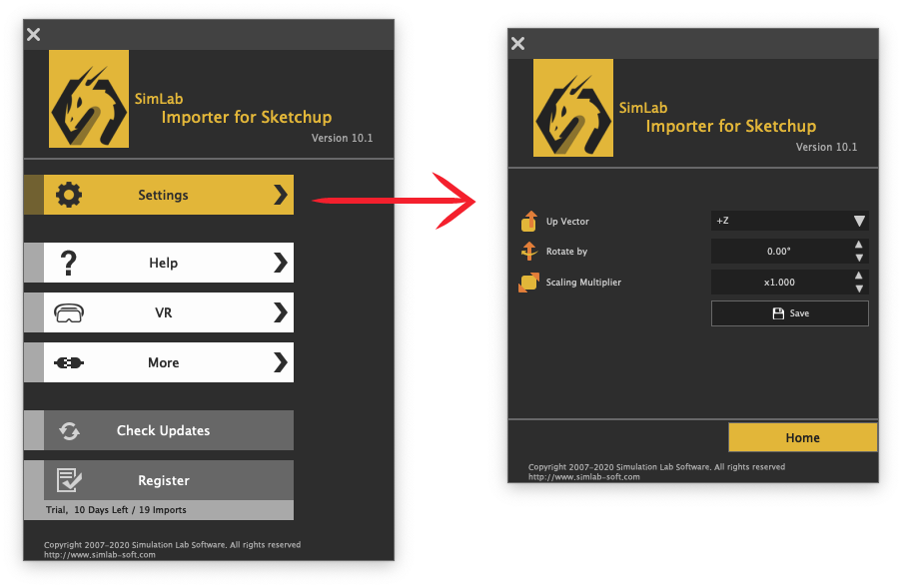This screenshot has height=588, width=902.
Task: Click the Home button
Action: point(802,438)
